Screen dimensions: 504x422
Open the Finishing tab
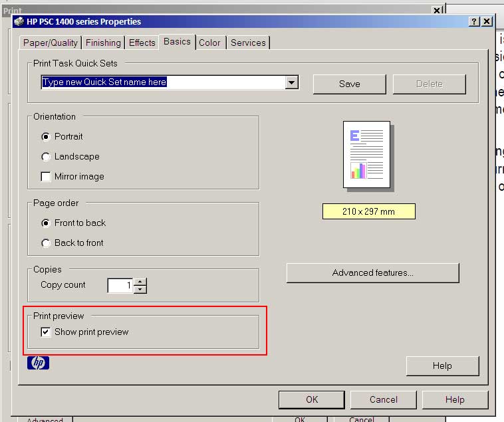(x=103, y=43)
